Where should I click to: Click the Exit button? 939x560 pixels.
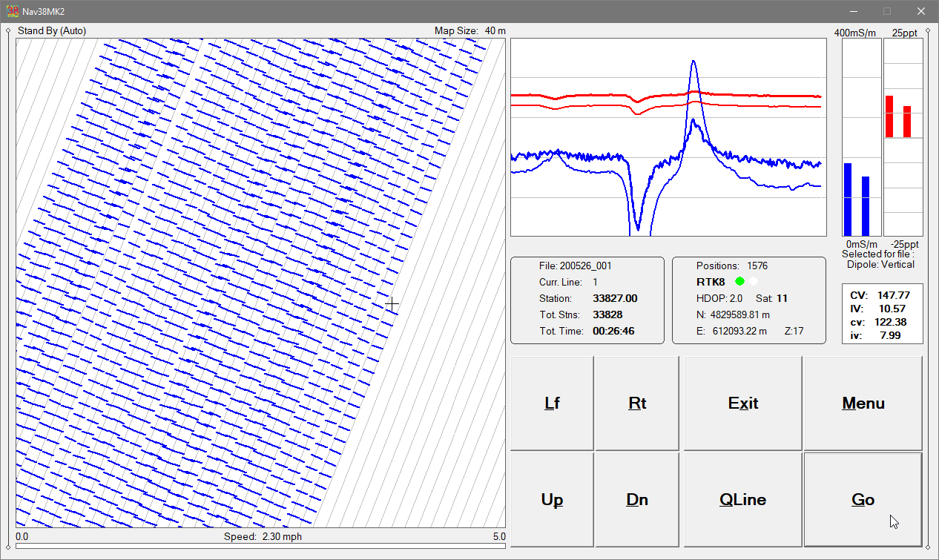[x=742, y=403]
